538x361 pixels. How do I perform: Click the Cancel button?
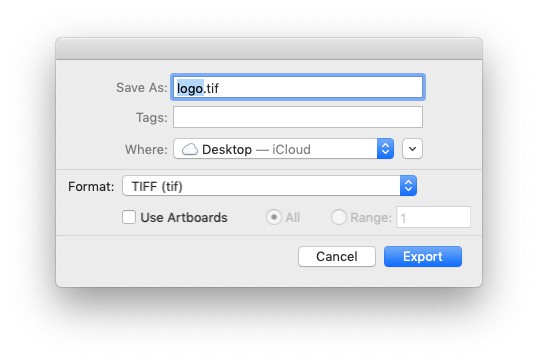(x=337, y=256)
